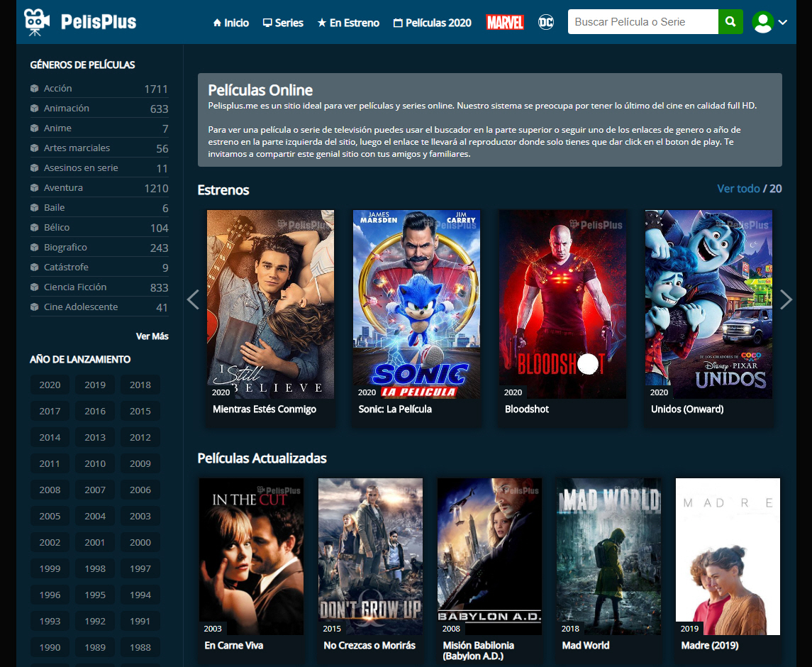Screen dimensions: 812x667
Task: Click the cube icon beside Bélico
Action: tap(34, 228)
